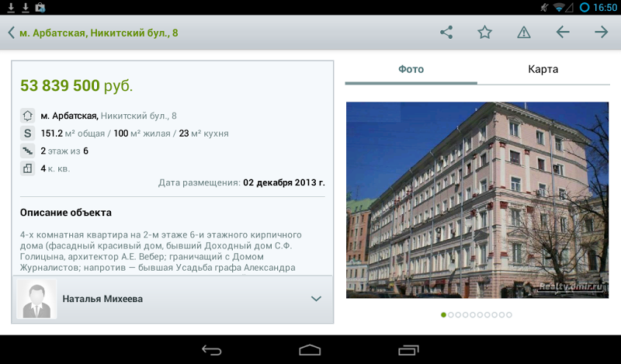
Task: Expand Наталья Михеева contact panel chevron
Action: click(316, 299)
